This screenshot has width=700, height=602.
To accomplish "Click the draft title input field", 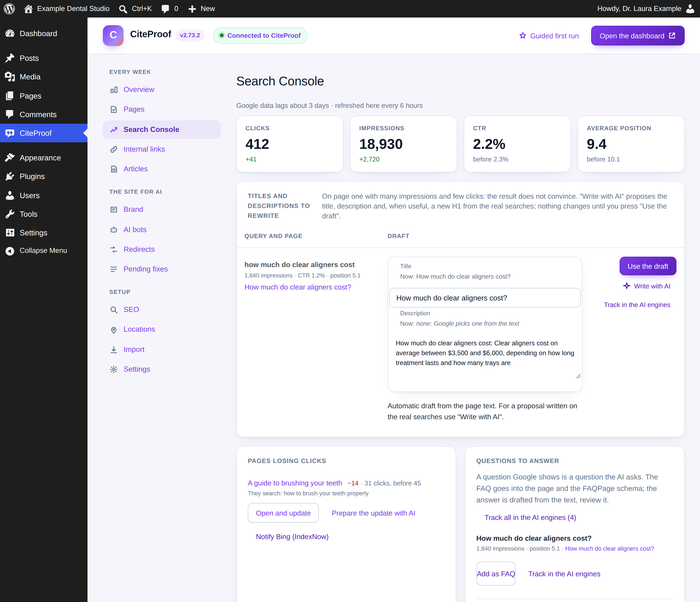I will point(485,298).
